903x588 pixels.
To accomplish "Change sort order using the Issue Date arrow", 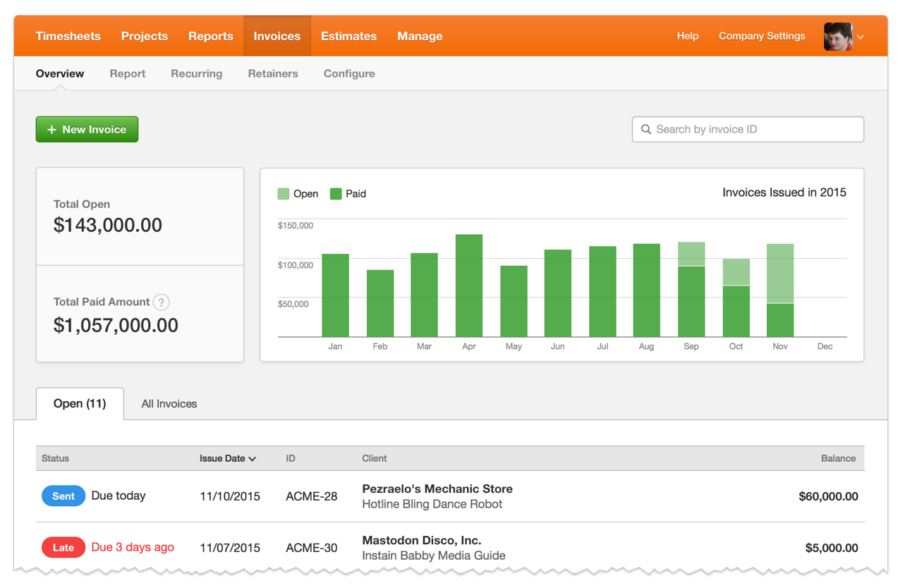I will [x=253, y=458].
